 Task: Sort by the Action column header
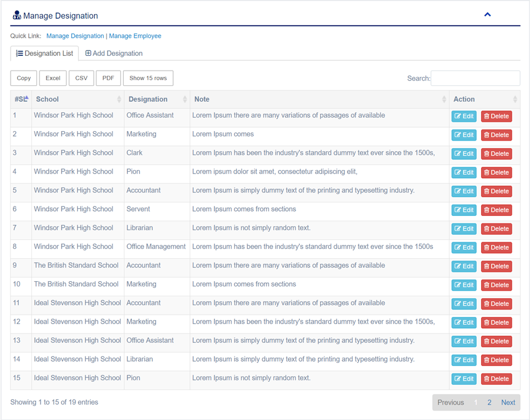coord(485,99)
